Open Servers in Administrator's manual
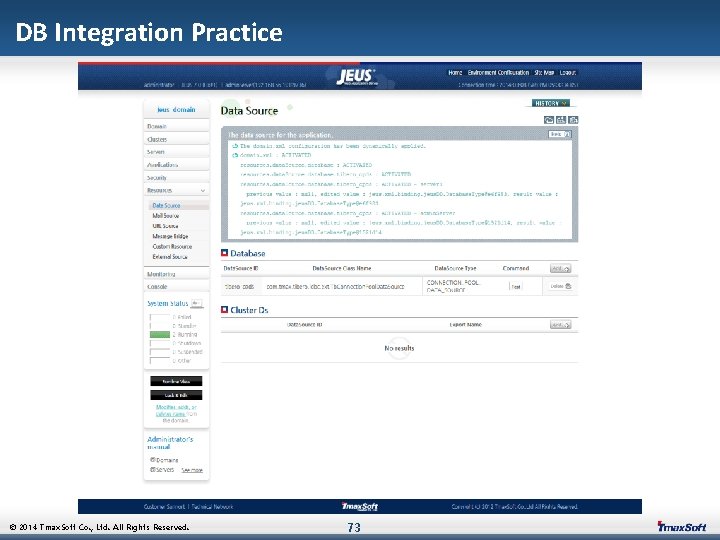 coord(165,470)
